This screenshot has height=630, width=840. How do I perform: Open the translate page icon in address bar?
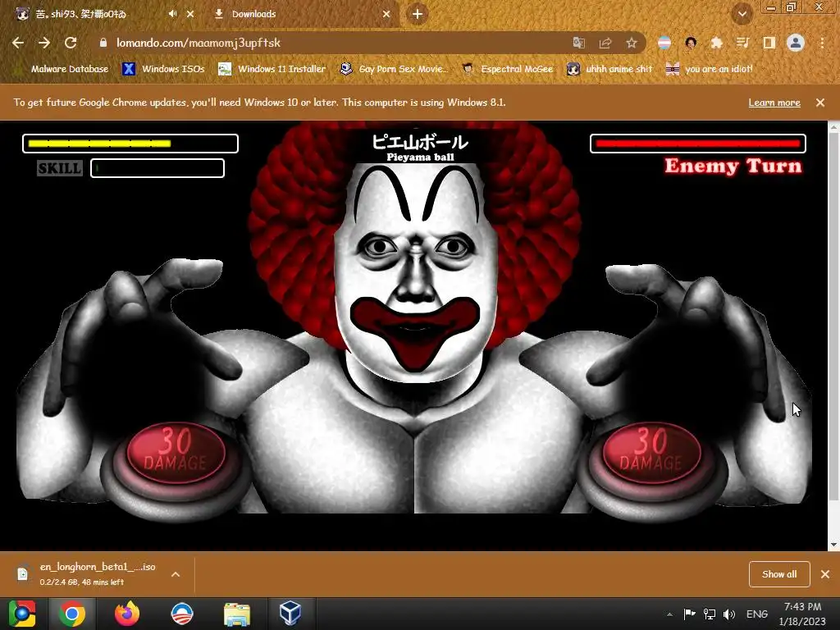[578, 43]
